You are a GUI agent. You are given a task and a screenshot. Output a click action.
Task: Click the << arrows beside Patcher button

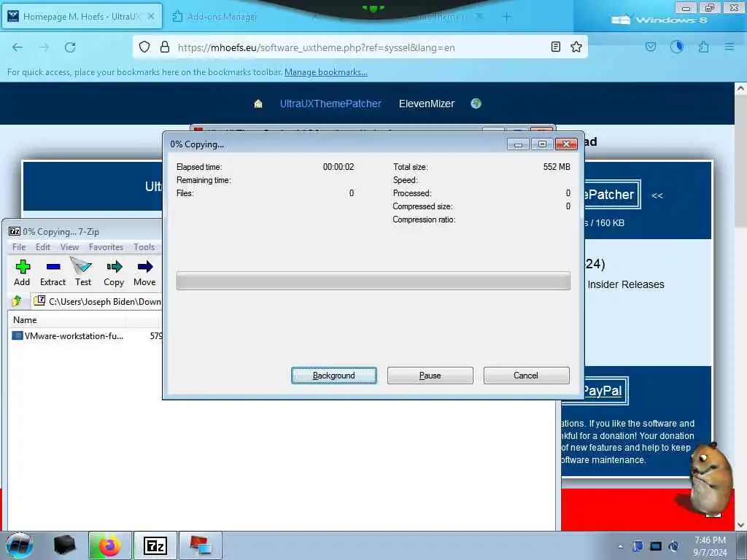[657, 195]
